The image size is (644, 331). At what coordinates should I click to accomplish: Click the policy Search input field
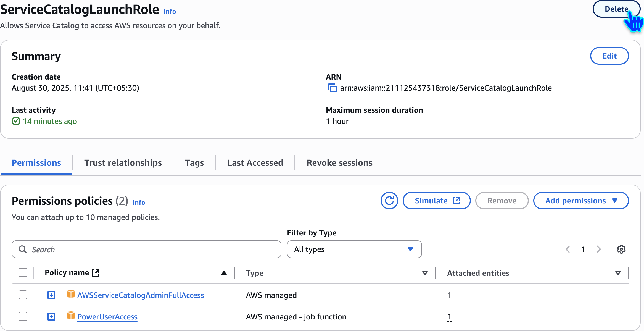(146, 249)
